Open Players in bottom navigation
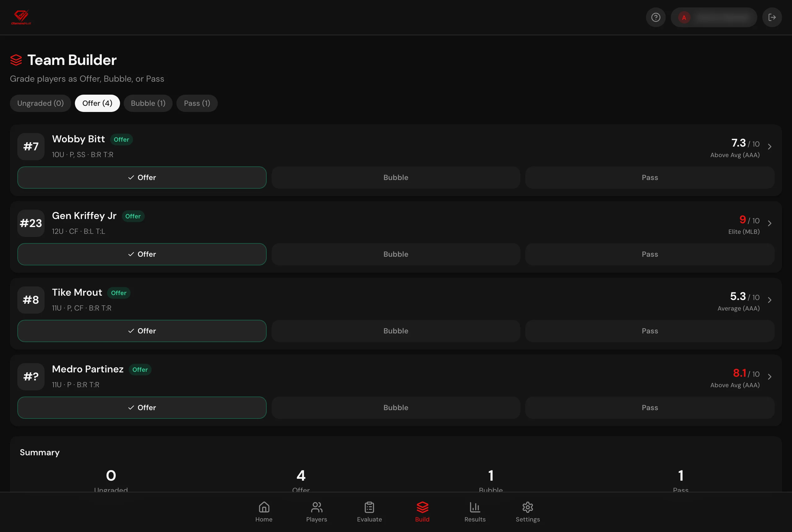 tap(316, 512)
